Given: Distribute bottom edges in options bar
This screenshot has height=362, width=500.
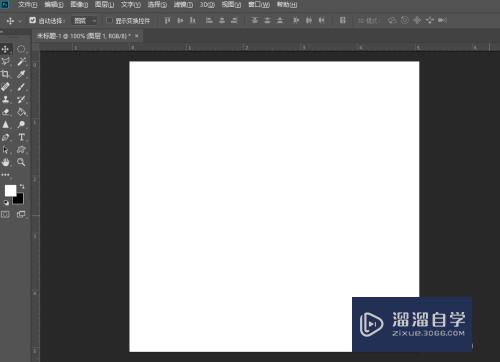Looking at the screenshot, I should coord(280,21).
